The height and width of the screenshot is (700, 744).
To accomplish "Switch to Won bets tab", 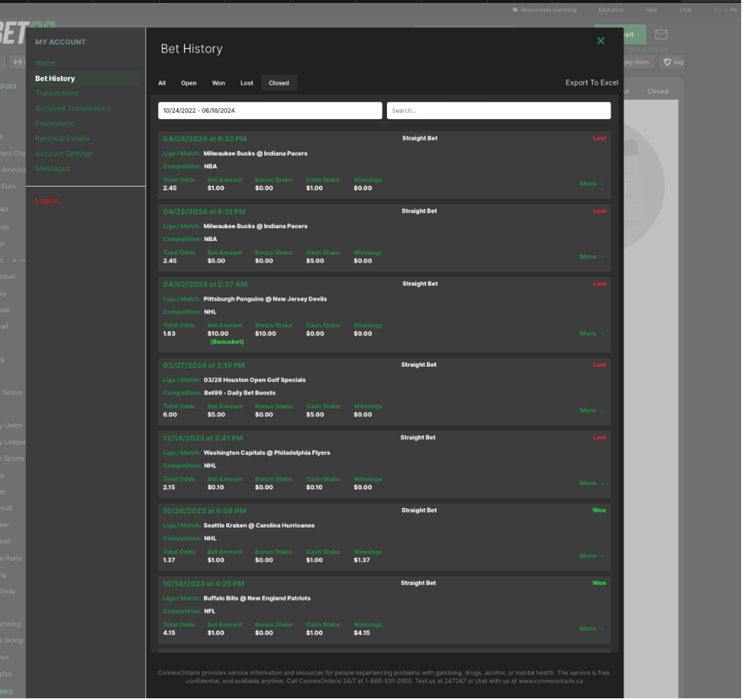I will point(219,83).
